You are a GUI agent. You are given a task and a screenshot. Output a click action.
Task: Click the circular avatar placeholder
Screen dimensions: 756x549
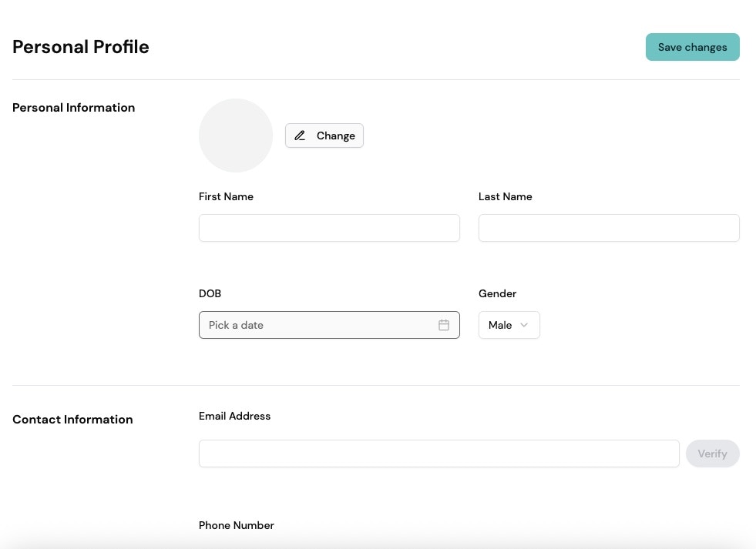click(x=236, y=136)
